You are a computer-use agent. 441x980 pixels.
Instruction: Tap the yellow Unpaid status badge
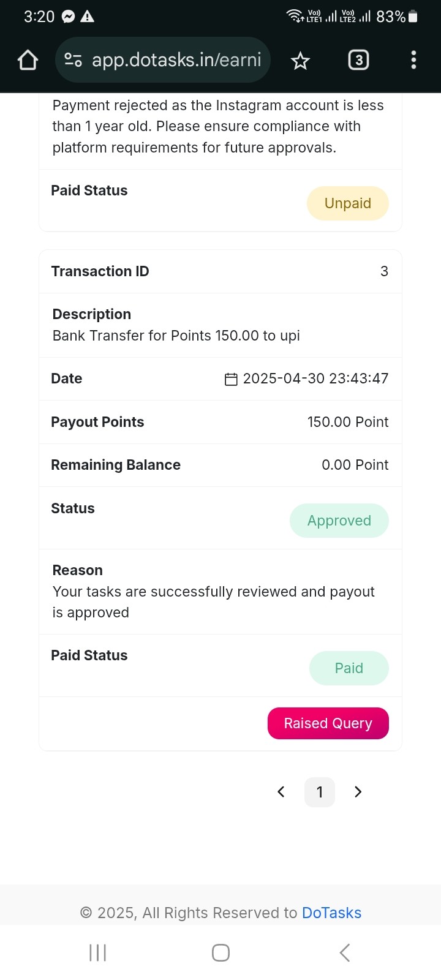pyautogui.click(x=348, y=203)
